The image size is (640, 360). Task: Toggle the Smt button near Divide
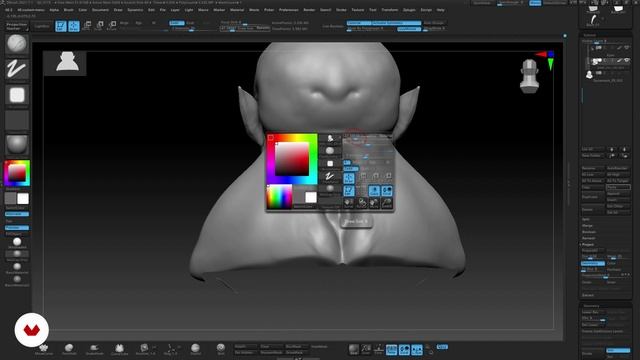[x=618, y=350]
